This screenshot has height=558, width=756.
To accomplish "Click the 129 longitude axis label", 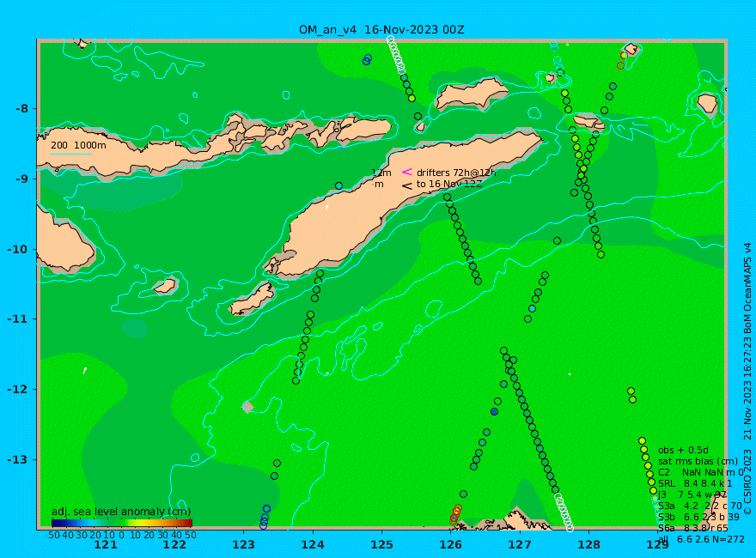I will point(658,545).
